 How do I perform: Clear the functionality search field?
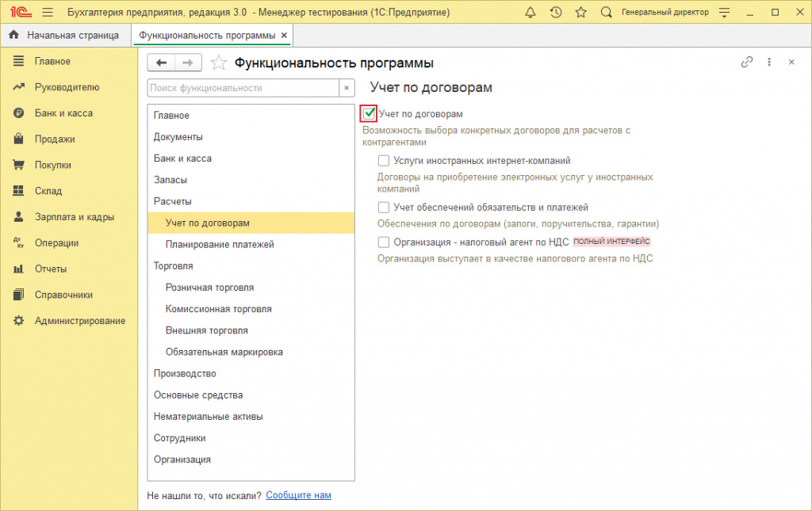point(347,88)
